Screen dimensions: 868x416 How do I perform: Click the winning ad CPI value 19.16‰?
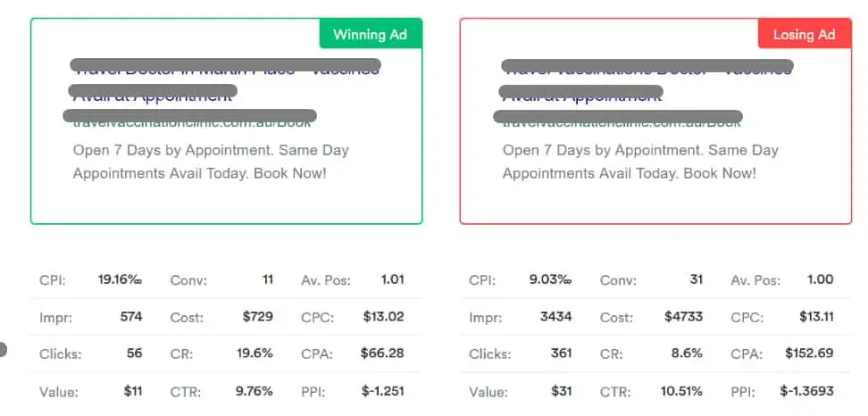pyautogui.click(x=121, y=279)
